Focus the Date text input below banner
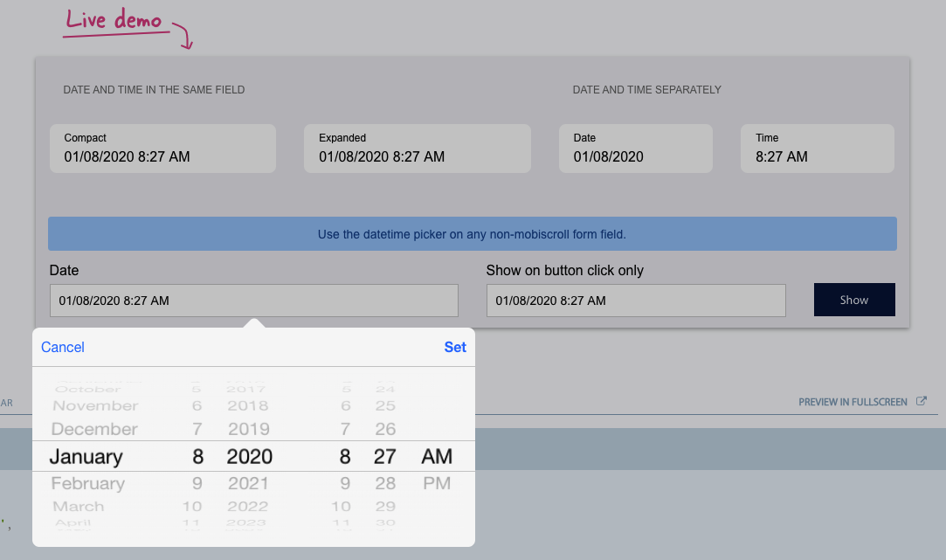The image size is (946, 560). (x=253, y=301)
